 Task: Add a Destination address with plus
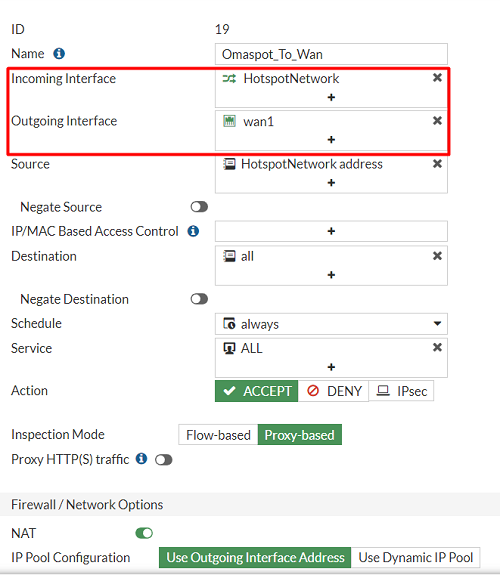pos(331,275)
